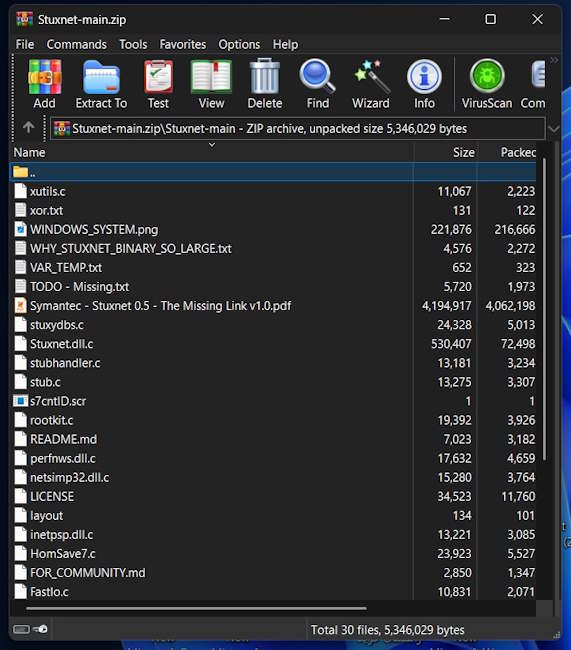571x650 pixels.
Task: Select VAR_TEMP.txt file
Action: point(66,267)
